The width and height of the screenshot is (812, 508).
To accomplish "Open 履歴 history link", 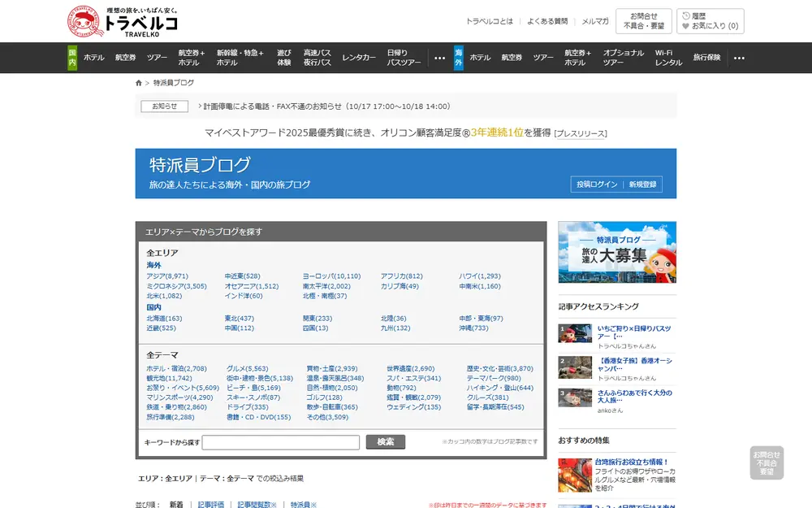I will (694, 16).
